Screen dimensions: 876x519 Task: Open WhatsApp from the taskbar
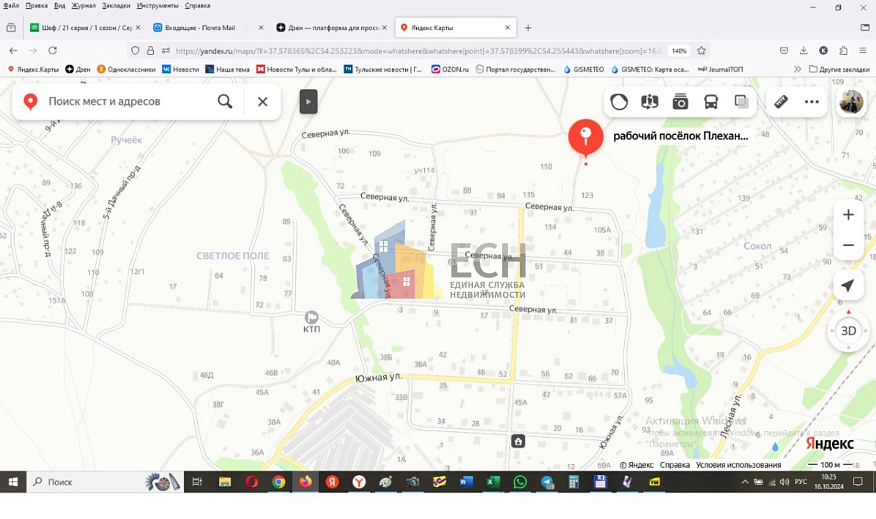click(x=520, y=482)
